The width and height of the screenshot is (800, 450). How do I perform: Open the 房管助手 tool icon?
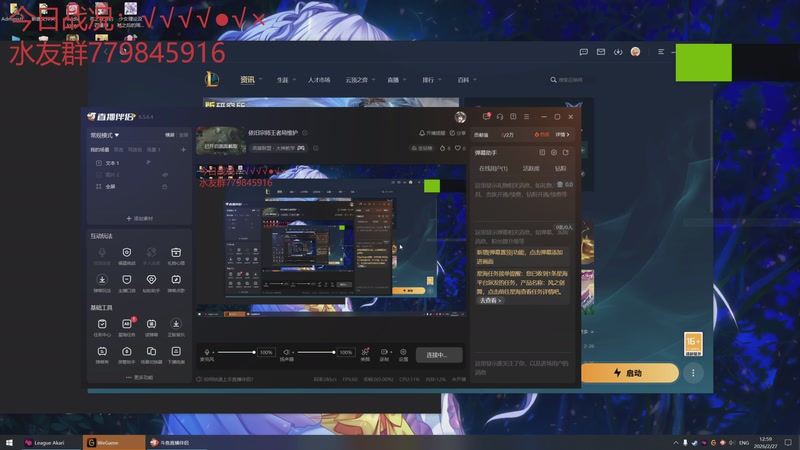127,352
